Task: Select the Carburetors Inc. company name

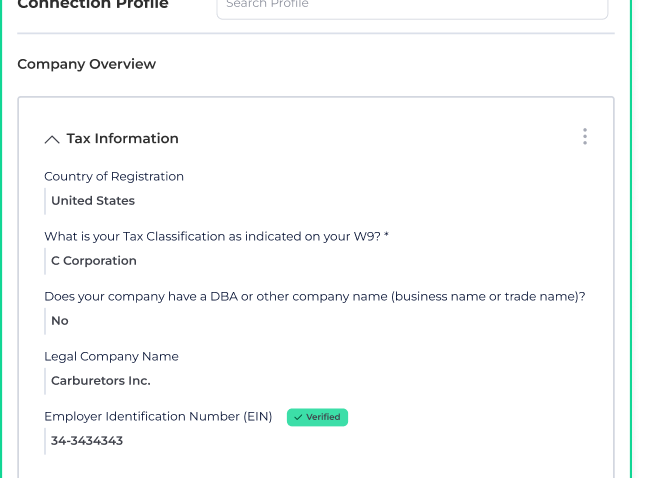Action: (x=101, y=381)
